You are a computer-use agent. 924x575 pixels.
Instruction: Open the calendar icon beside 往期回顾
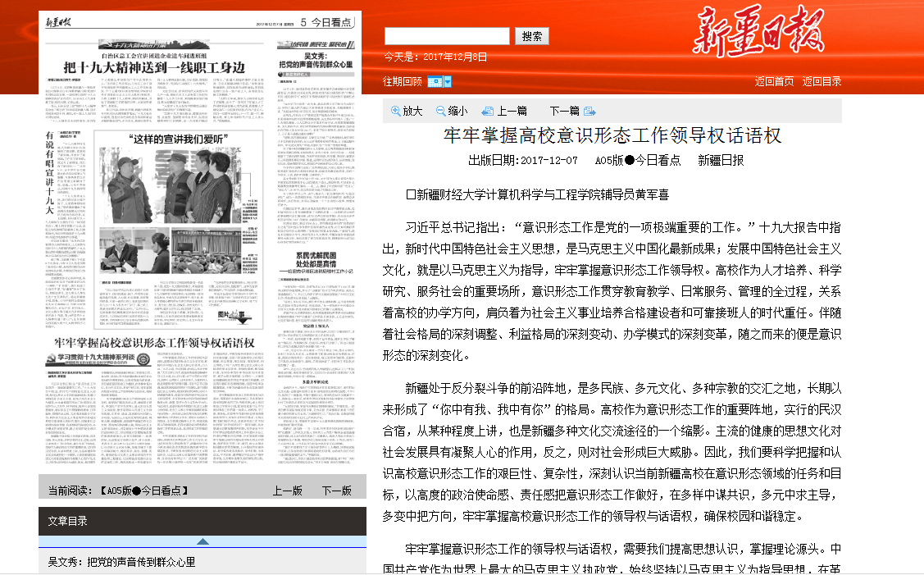[x=435, y=82]
